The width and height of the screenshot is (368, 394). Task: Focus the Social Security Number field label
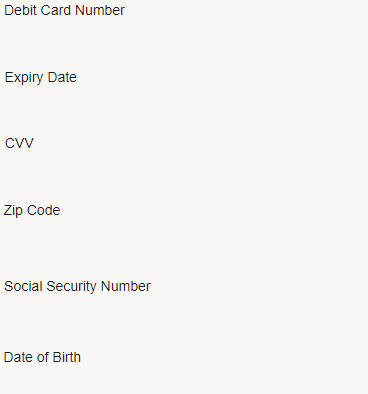(x=77, y=287)
